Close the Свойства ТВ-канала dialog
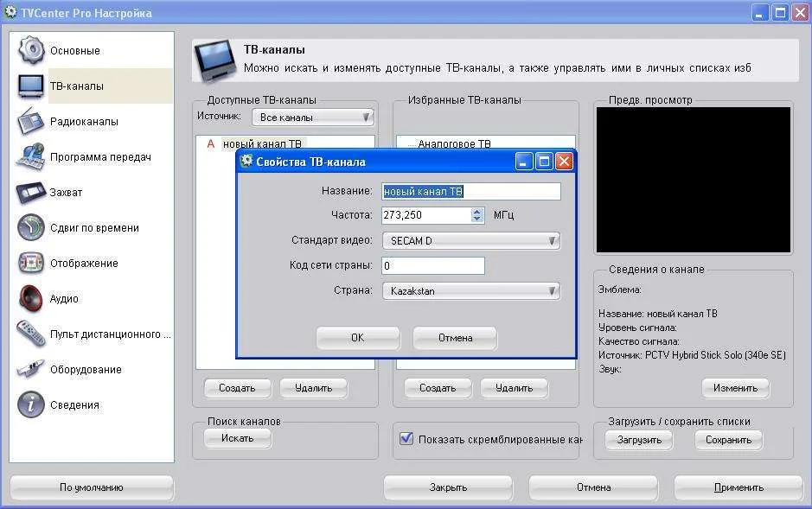The width and height of the screenshot is (812, 509). pos(564,162)
